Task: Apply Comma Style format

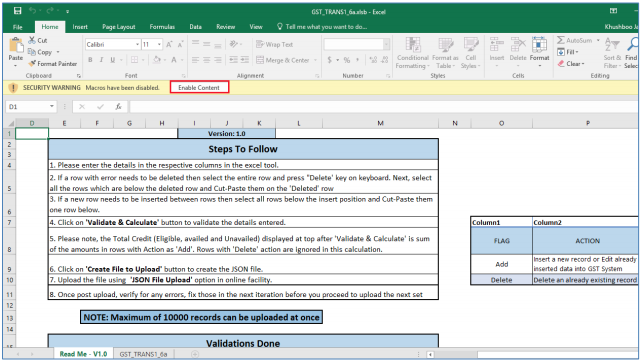Action: [358, 60]
